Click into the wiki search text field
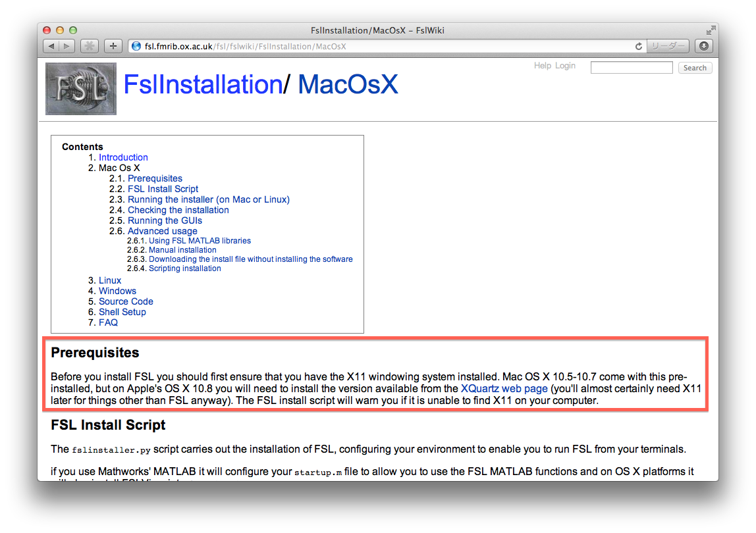This screenshot has width=756, height=533. pyautogui.click(x=631, y=68)
